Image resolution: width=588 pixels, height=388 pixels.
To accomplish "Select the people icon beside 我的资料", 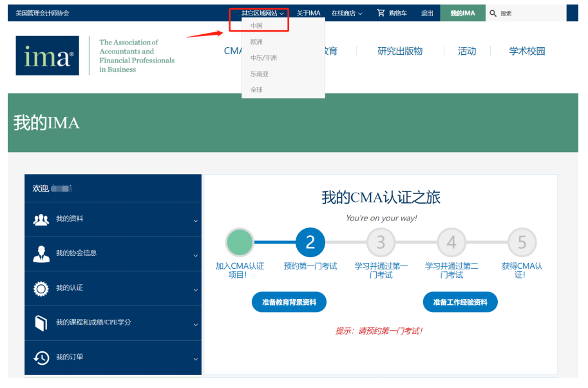I will (x=40, y=218).
